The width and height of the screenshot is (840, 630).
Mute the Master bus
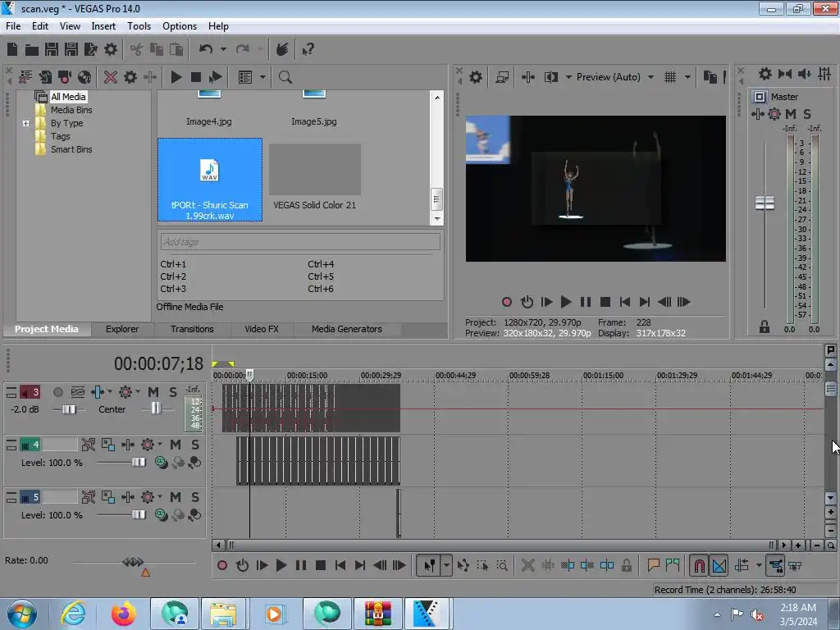791,114
